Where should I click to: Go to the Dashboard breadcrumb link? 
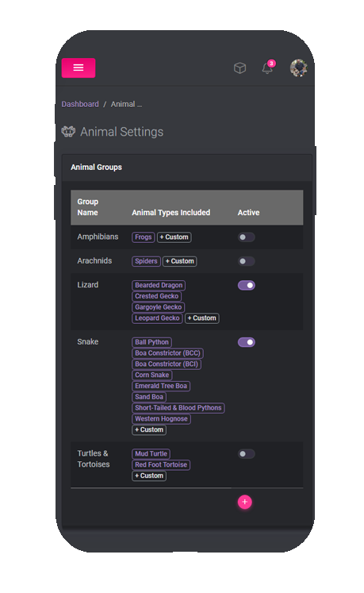(x=80, y=104)
